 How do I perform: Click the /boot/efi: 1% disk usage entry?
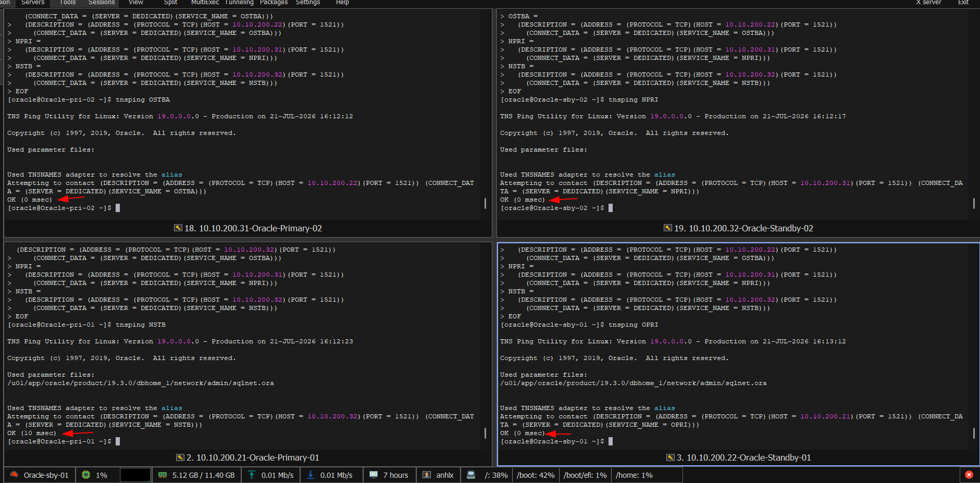click(x=585, y=475)
